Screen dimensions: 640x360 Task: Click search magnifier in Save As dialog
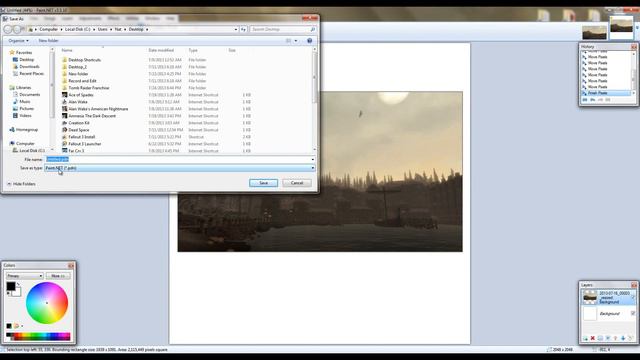tap(313, 29)
